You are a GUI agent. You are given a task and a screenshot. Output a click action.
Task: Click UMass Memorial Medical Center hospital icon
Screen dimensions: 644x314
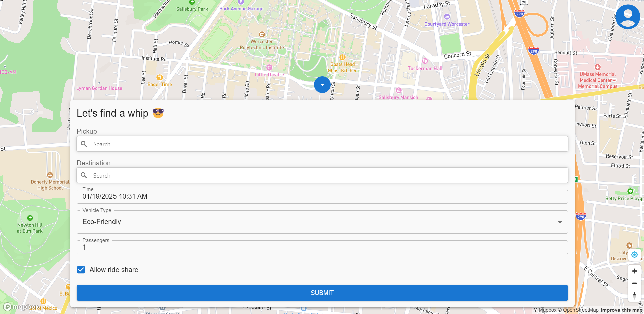(x=597, y=67)
